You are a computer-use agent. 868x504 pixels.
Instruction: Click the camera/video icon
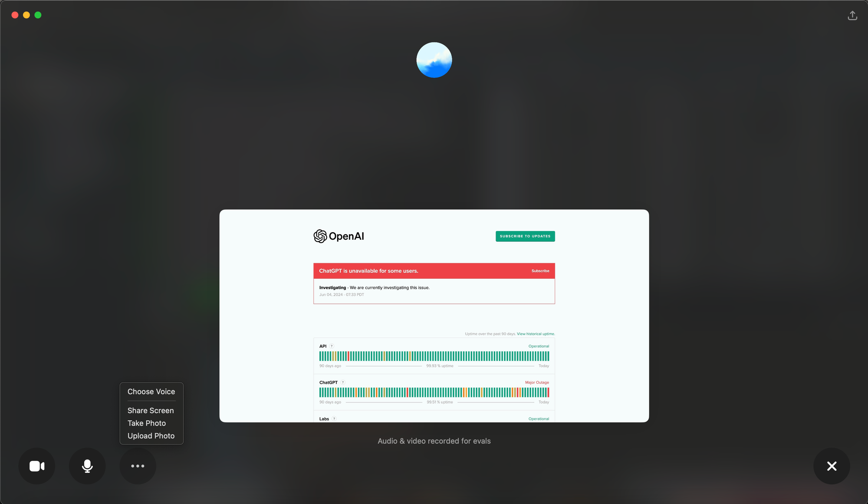pyautogui.click(x=38, y=466)
